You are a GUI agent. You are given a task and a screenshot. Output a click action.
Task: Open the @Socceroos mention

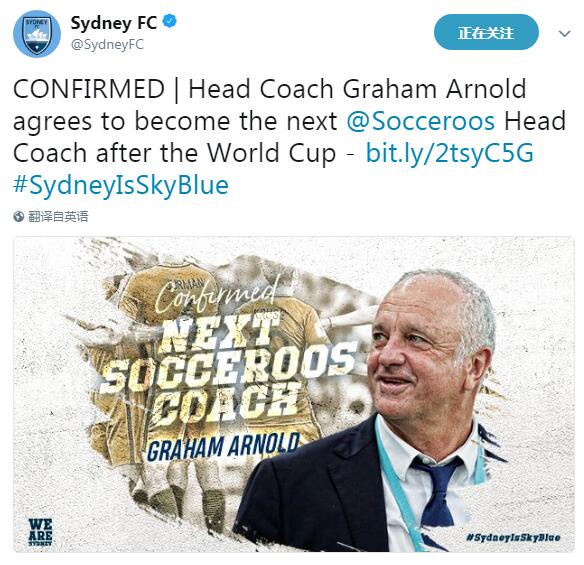point(420,121)
